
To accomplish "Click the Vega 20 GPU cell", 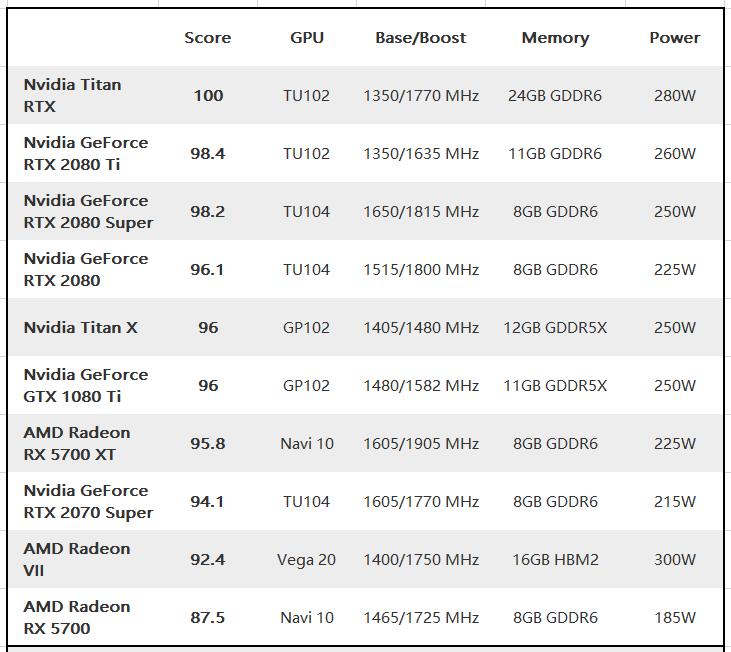I will (306, 560).
